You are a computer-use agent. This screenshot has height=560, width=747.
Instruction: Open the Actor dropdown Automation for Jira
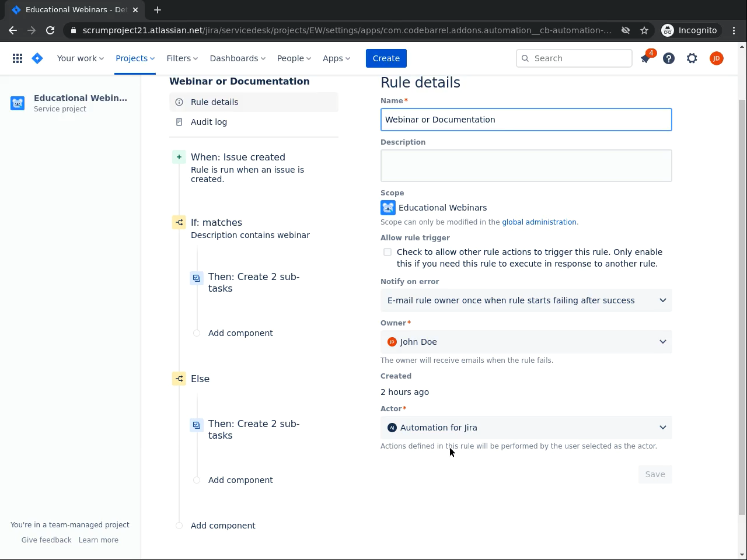(x=526, y=428)
